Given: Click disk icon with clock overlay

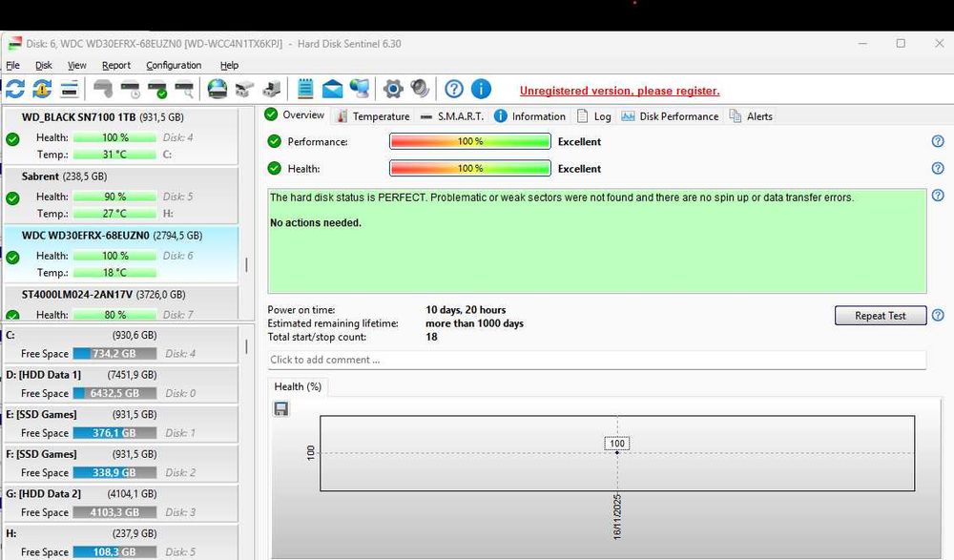Looking at the screenshot, I should [x=130, y=90].
